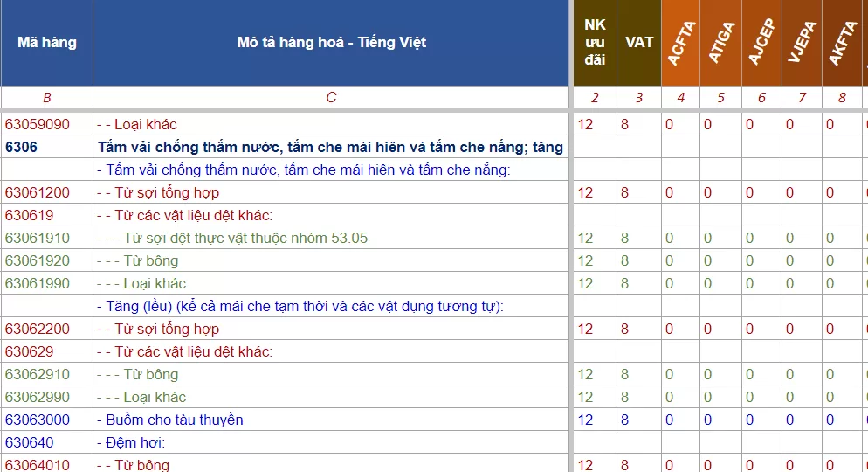Click code 63061920 cell

point(46,260)
